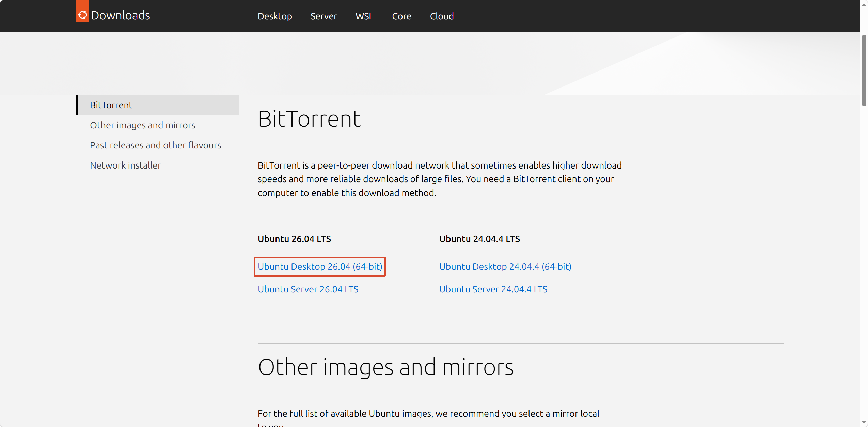Viewport: 868px width, 427px height.
Task: Select the Cloud navigation item
Action: (x=442, y=16)
